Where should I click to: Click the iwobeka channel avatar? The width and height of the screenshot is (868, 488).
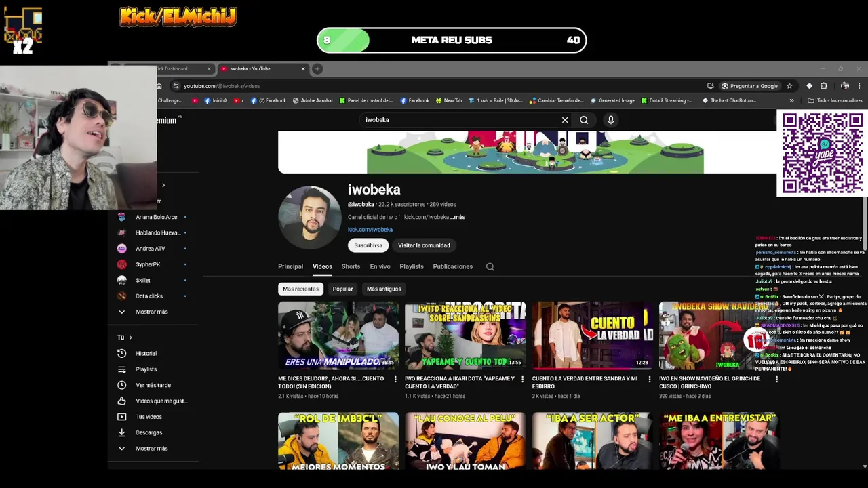click(310, 218)
